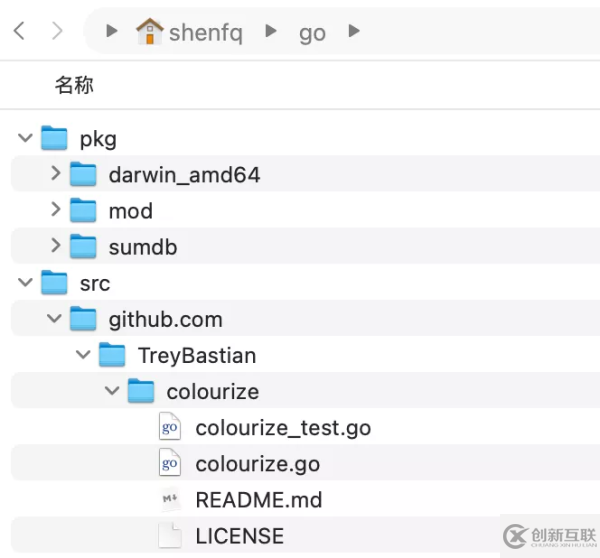This screenshot has width=600, height=558.
Task: Expand the sumdb folder
Action: (56, 245)
